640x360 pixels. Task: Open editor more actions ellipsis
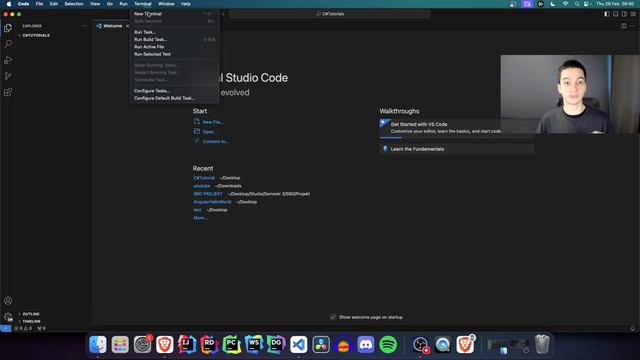coord(632,26)
